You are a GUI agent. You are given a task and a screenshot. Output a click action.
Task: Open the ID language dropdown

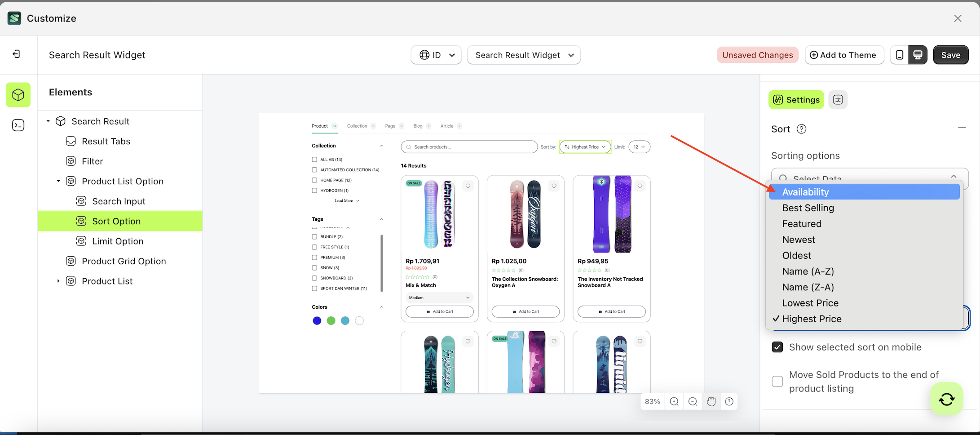436,55
